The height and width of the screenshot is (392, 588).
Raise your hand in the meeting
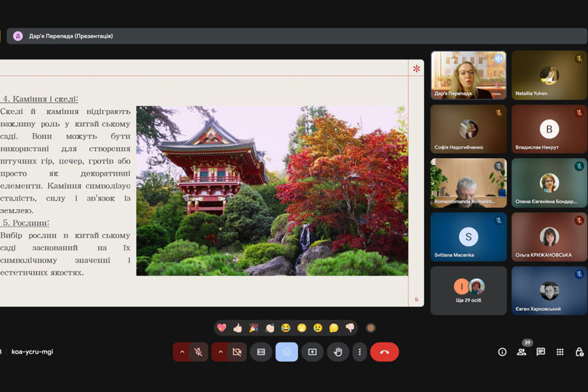(x=338, y=351)
